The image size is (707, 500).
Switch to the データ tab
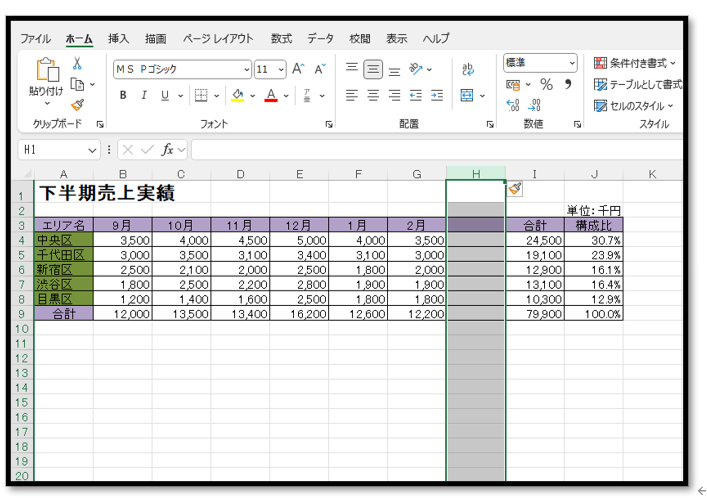pos(321,39)
